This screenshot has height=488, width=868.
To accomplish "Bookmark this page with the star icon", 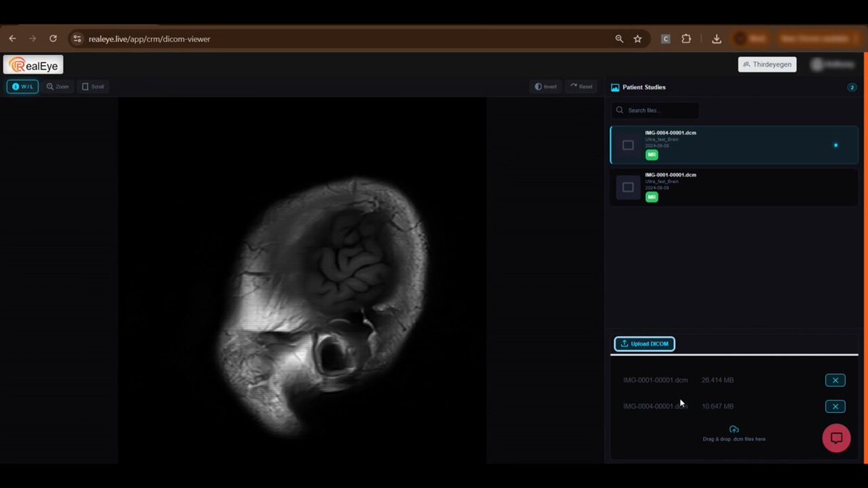I will click(637, 39).
